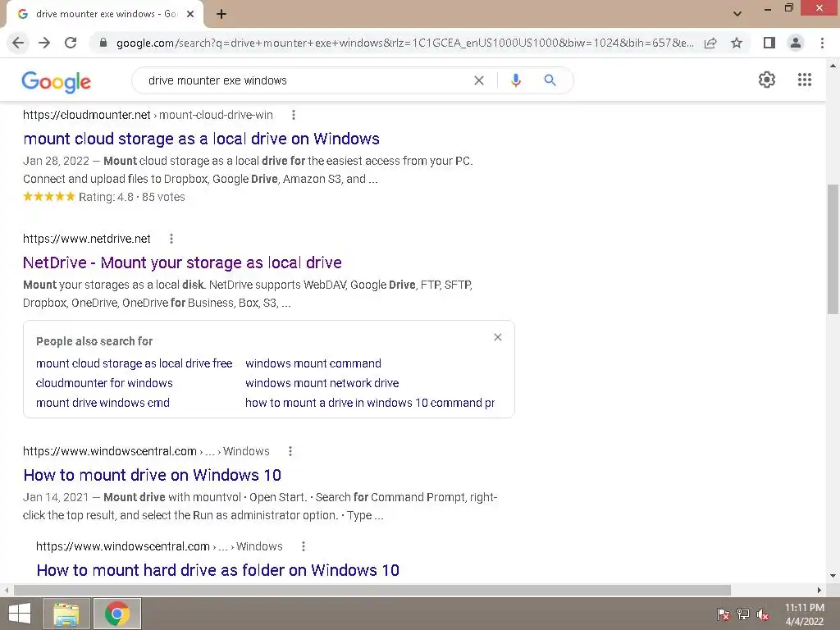Screen dimensions: 840x630
Task: Share this page icon in address bar
Action: point(710,43)
